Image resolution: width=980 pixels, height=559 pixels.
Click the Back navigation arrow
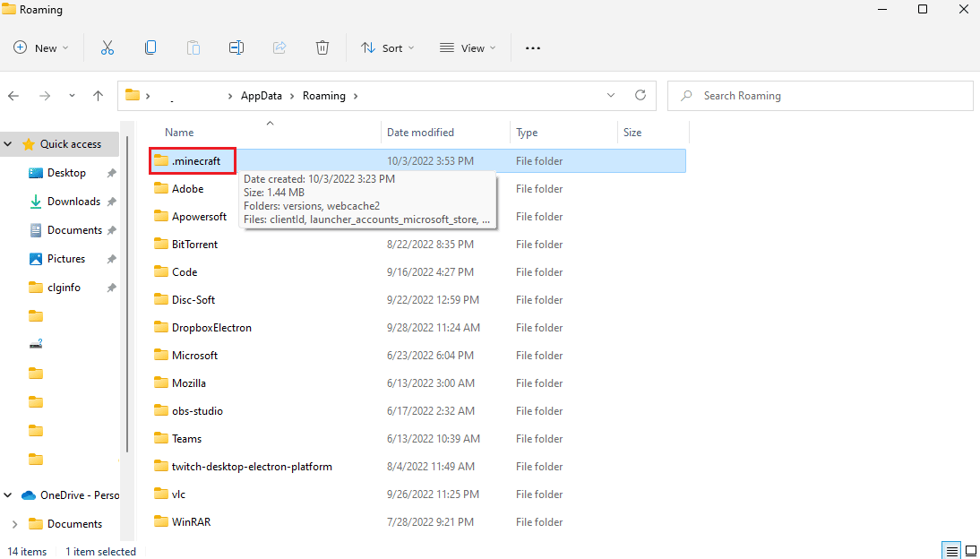point(14,96)
